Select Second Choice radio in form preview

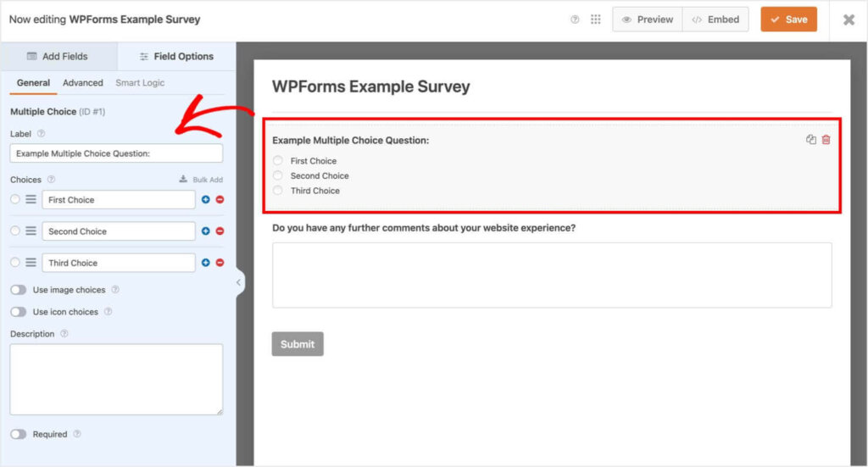coord(278,175)
